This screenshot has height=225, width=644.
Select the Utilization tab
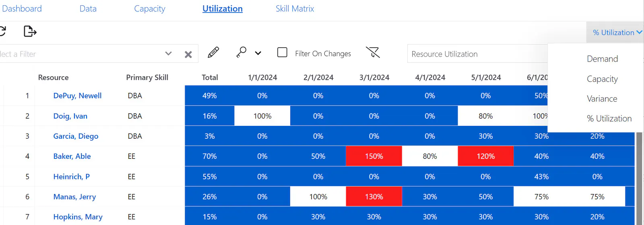pyautogui.click(x=222, y=8)
